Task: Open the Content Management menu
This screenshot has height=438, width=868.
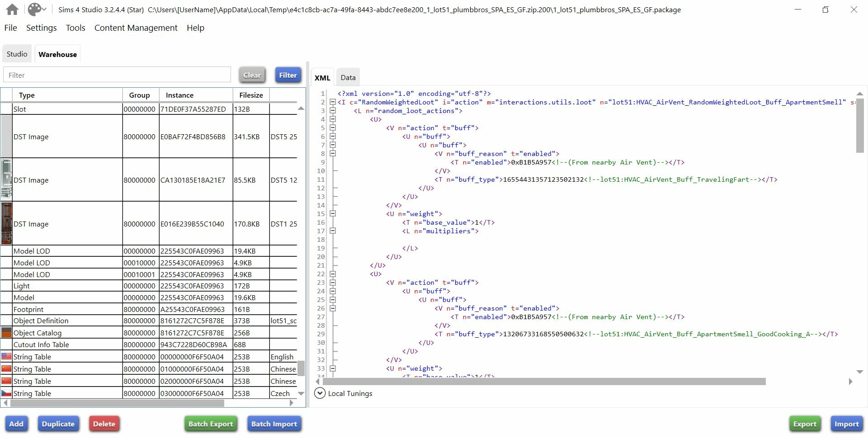Action: 136,28
